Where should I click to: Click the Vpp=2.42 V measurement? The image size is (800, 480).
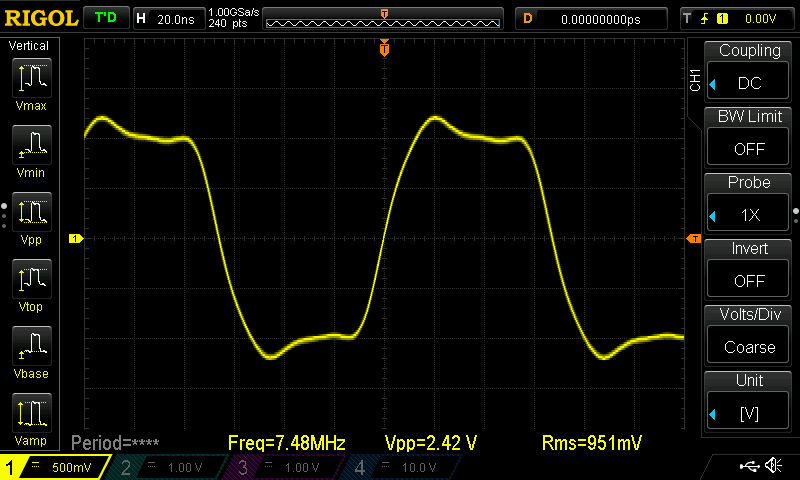coord(431,443)
